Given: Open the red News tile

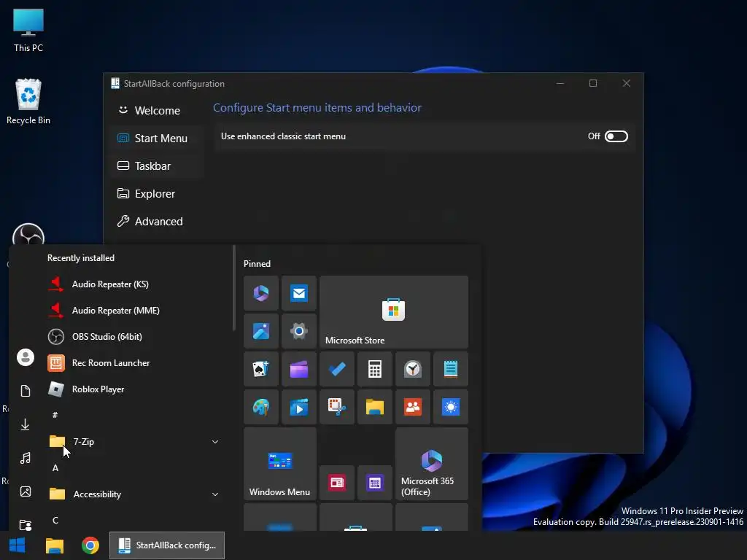Looking at the screenshot, I should 337,483.
